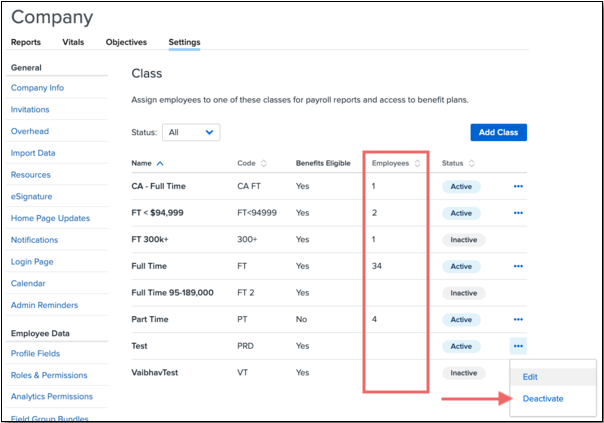Image resolution: width=604 pixels, height=423 pixels.
Task: Choose Edit from the context menu
Action: click(531, 377)
